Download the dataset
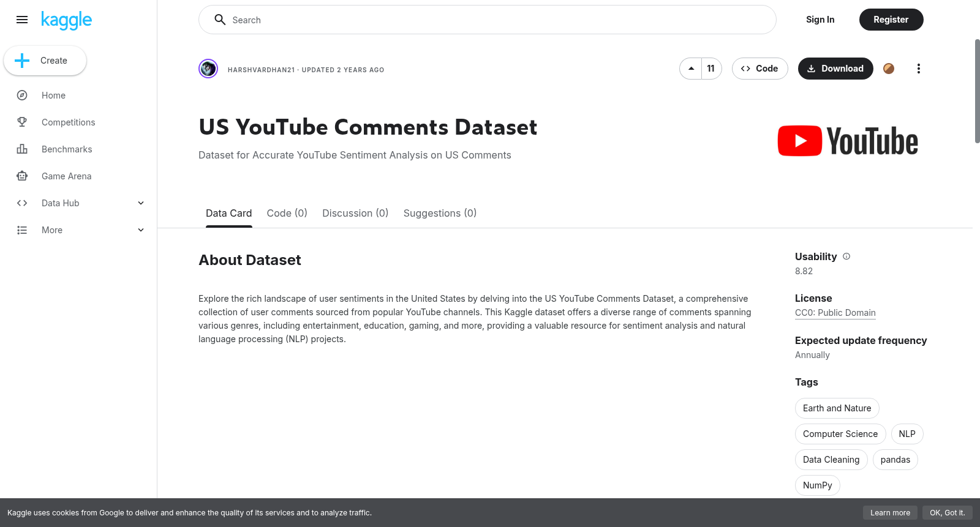The height and width of the screenshot is (527, 980). click(x=835, y=69)
